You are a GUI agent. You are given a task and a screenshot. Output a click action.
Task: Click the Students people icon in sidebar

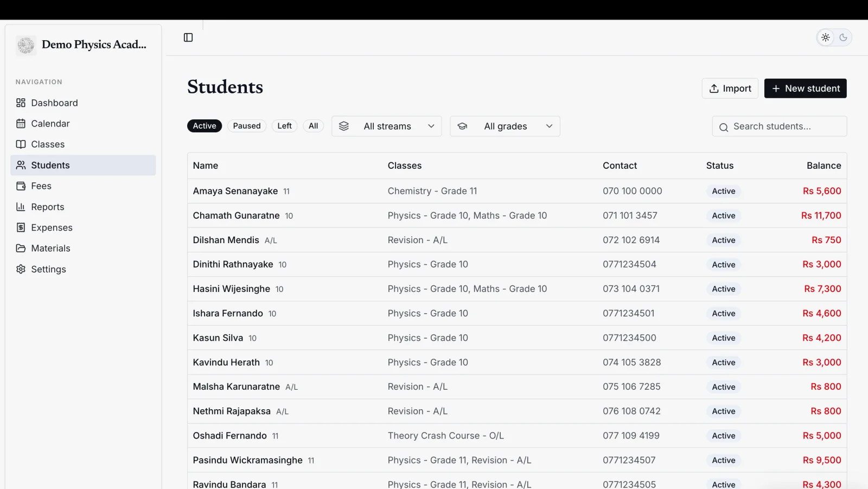tap(21, 165)
